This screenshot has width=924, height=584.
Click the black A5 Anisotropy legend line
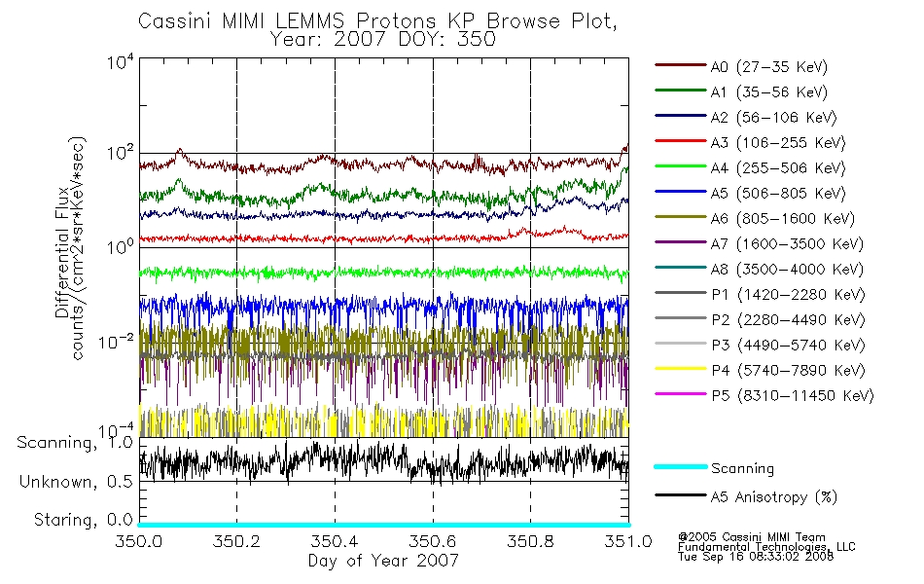pyautogui.click(x=680, y=494)
